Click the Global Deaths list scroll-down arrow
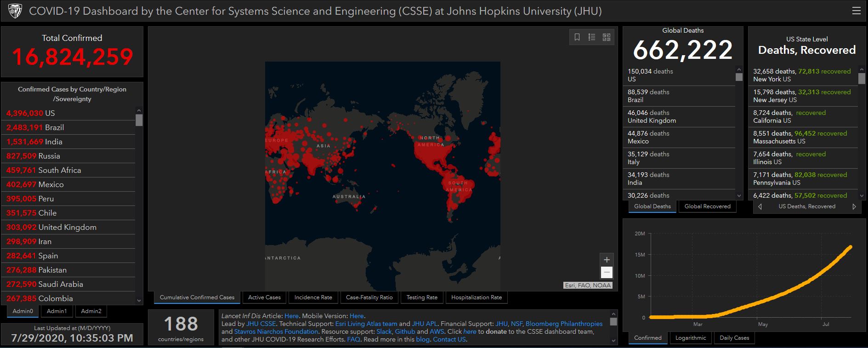Image resolution: width=868 pixels, height=348 pixels. (x=739, y=196)
